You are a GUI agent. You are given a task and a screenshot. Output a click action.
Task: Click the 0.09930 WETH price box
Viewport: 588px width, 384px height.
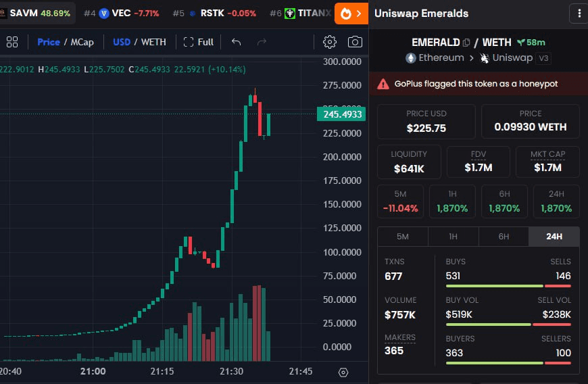[x=531, y=122]
